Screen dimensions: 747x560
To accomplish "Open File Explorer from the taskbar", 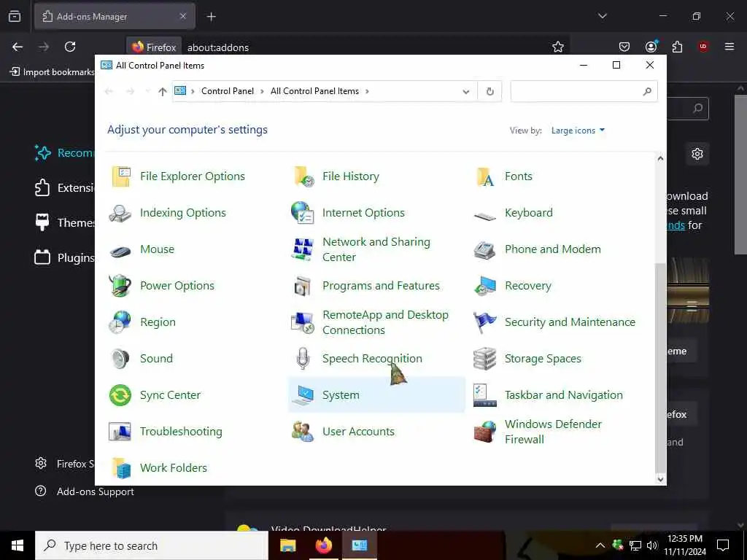I will [x=287, y=545].
